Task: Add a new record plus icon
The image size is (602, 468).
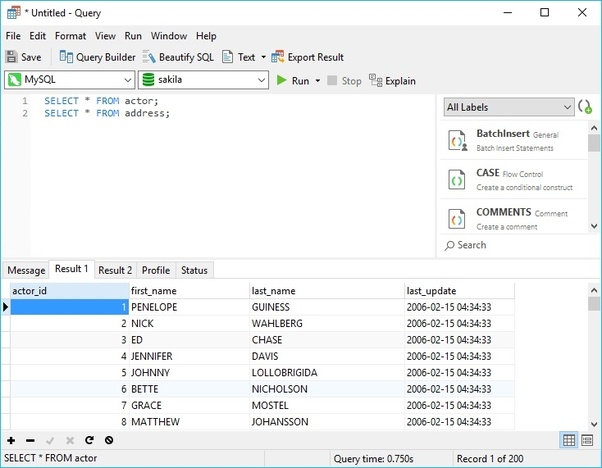Action: [11, 440]
